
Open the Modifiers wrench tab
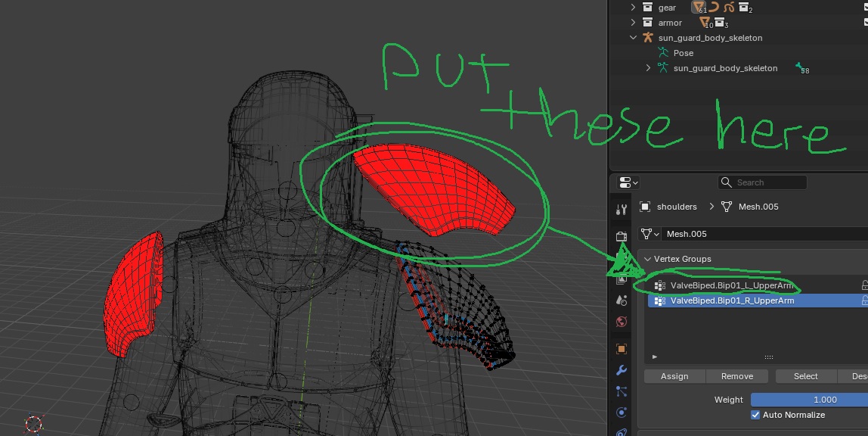coord(621,370)
